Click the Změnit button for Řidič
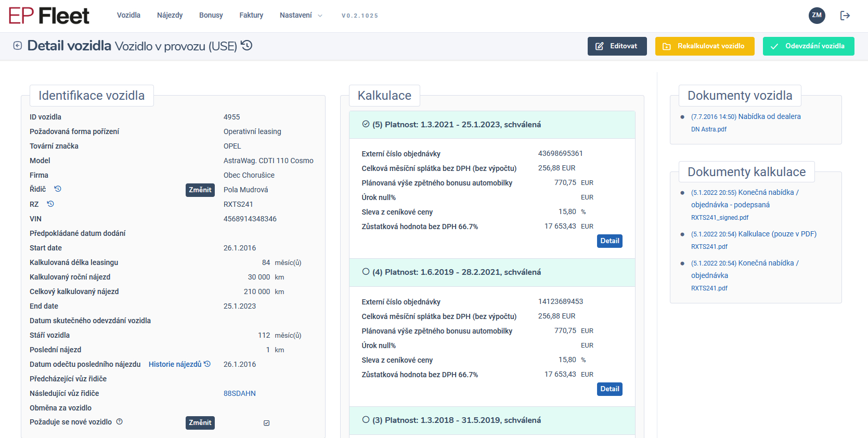 pyautogui.click(x=200, y=190)
